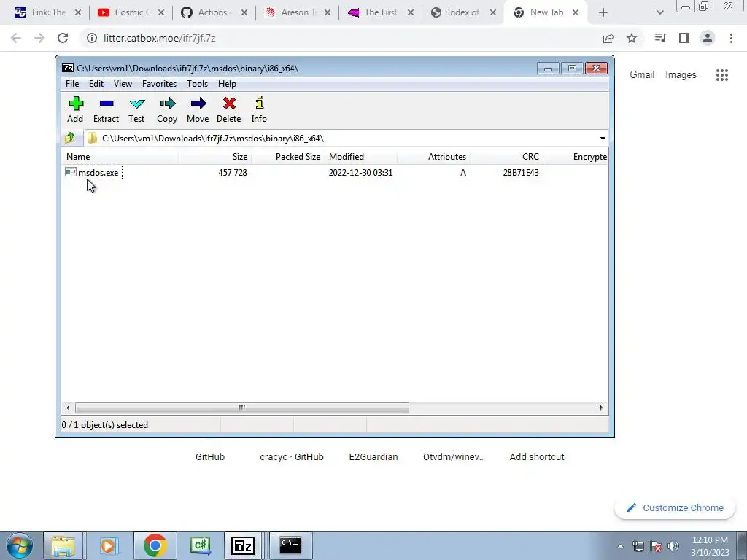Open the cracyc GitHub shortcut
The height and width of the screenshot is (560, 747).
click(292, 456)
